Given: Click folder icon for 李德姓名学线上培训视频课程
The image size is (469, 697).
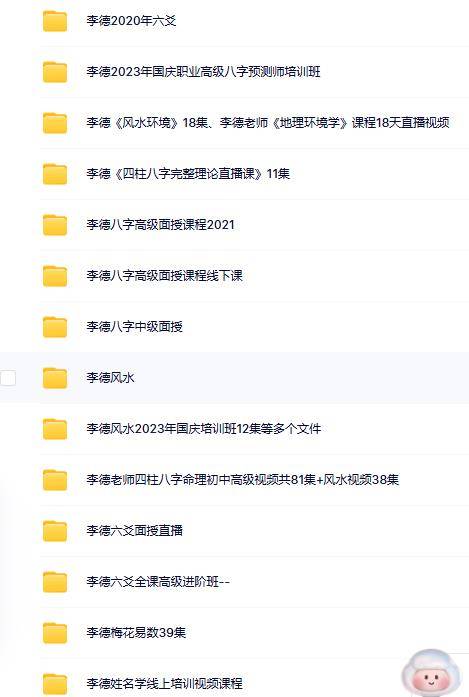Looking at the screenshot, I should (x=55, y=684).
